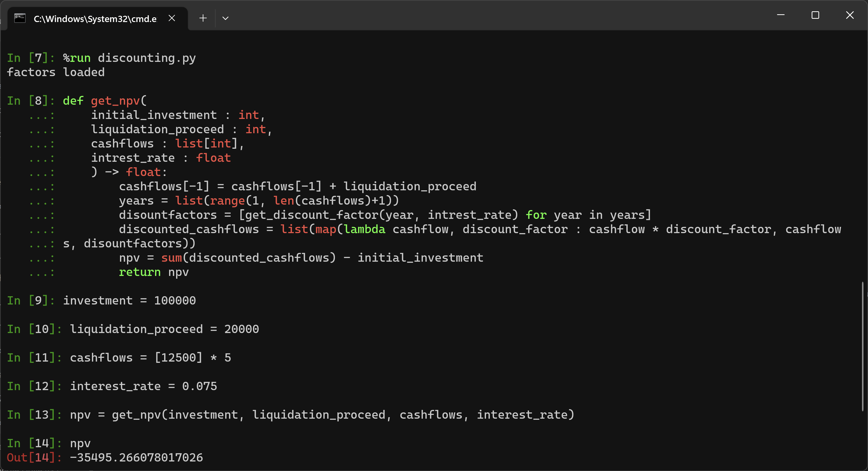Image resolution: width=868 pixels, height=471 pixels.
Task: Click the vertical scrollbar thumb
Action: (863, 346)
